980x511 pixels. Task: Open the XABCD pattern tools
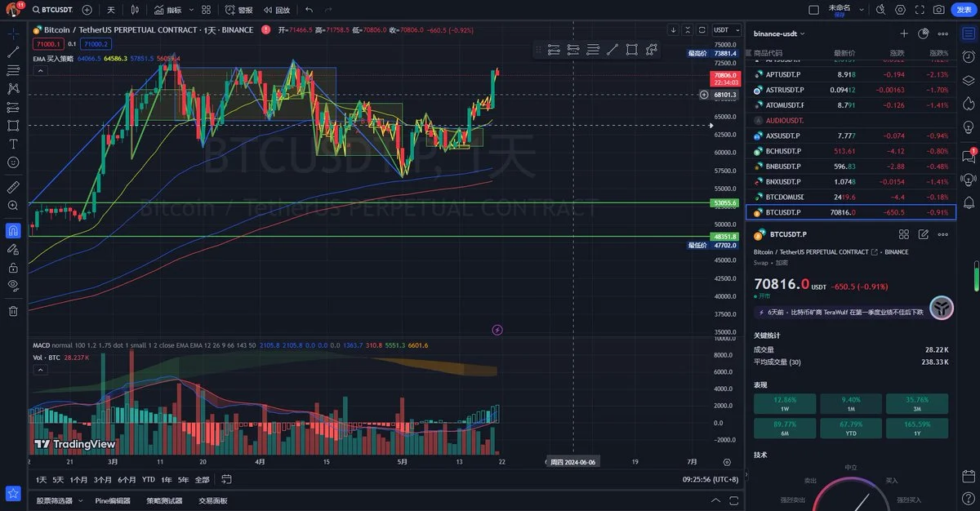[x=13, y=88]
